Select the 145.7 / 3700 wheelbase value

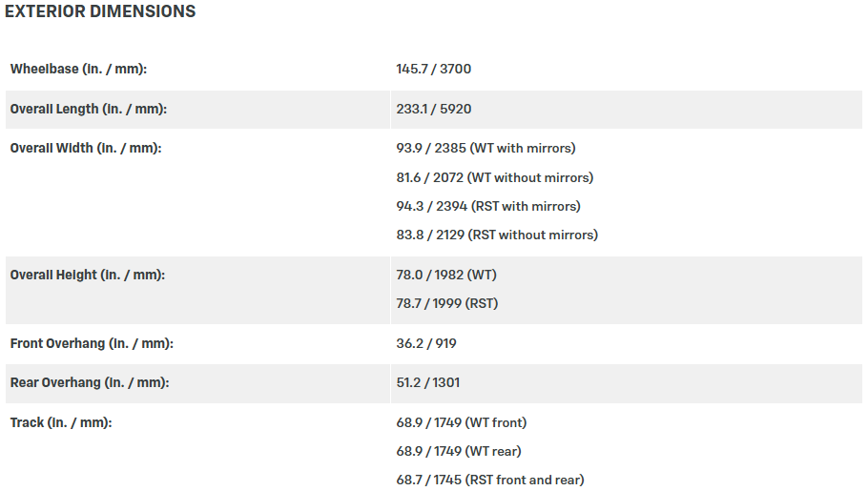[x=433, y=70]
